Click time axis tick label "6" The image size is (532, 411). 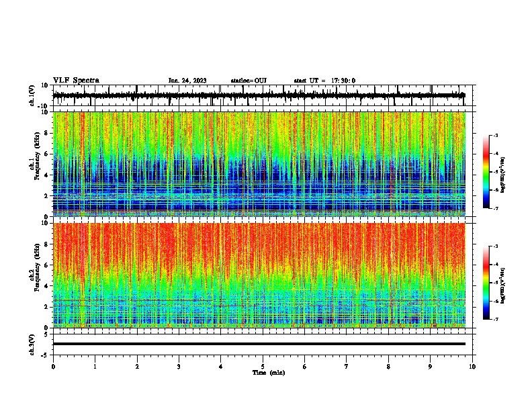coord(305,367)
